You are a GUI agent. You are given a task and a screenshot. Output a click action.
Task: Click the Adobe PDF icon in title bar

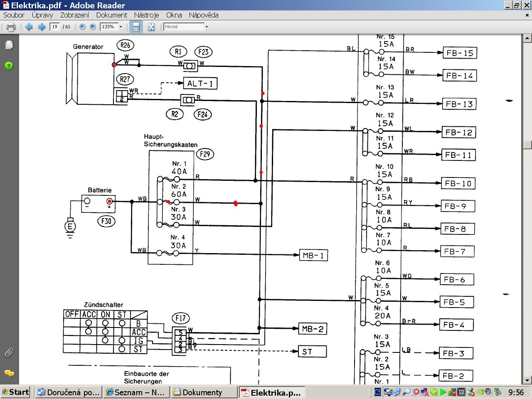pos(5,5)
